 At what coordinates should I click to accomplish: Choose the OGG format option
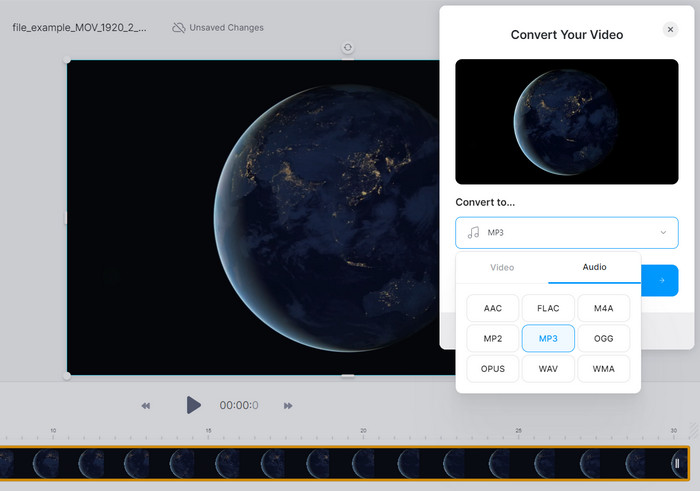point(603,339)
